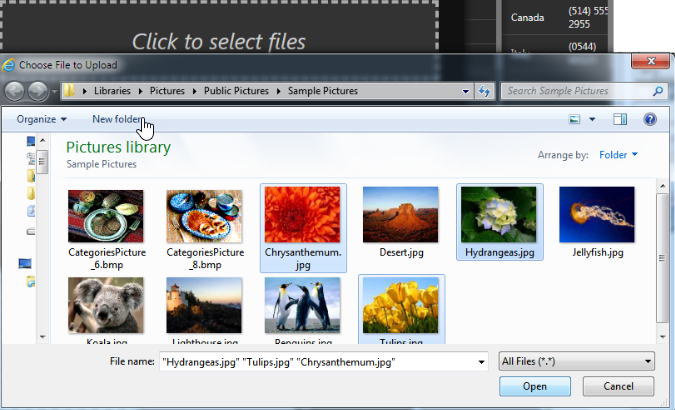Click the Open button

click(x=534, y=386)
